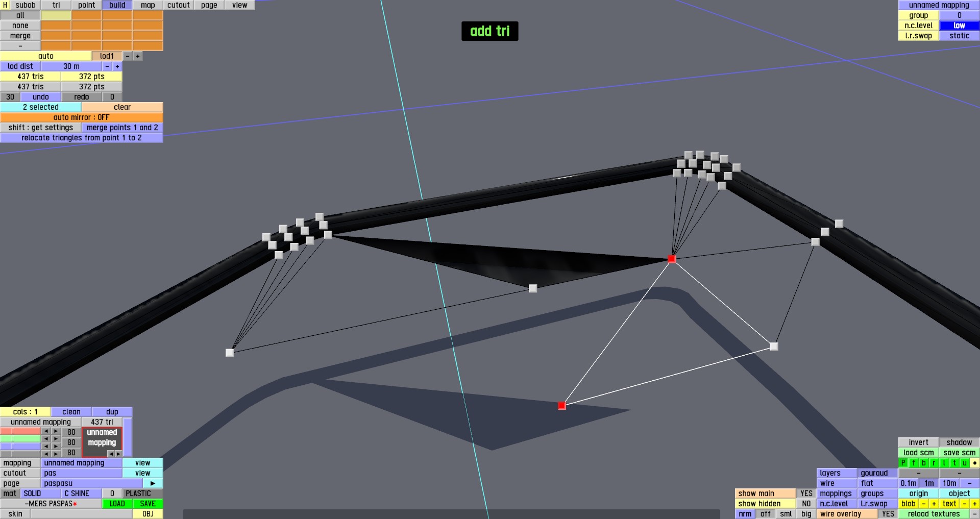Image resolution: width=980 pixels, height=519 pixels.
Task: Change the l.r.swap value static
Action: (x=959, y=36)
